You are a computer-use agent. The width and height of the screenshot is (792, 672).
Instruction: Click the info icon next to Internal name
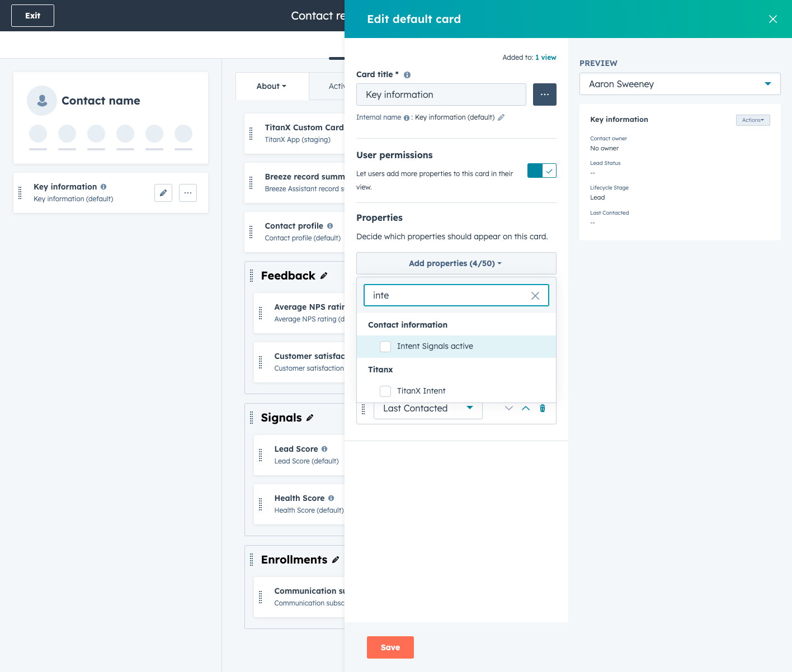tap(407, 118)
